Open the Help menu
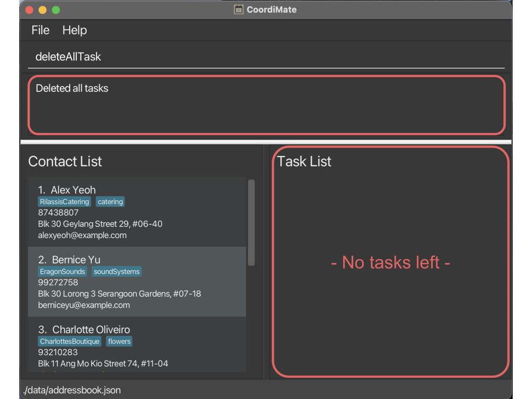Image resolution: width=532 pixels, height=399 pixels. [x=74, y=30]
